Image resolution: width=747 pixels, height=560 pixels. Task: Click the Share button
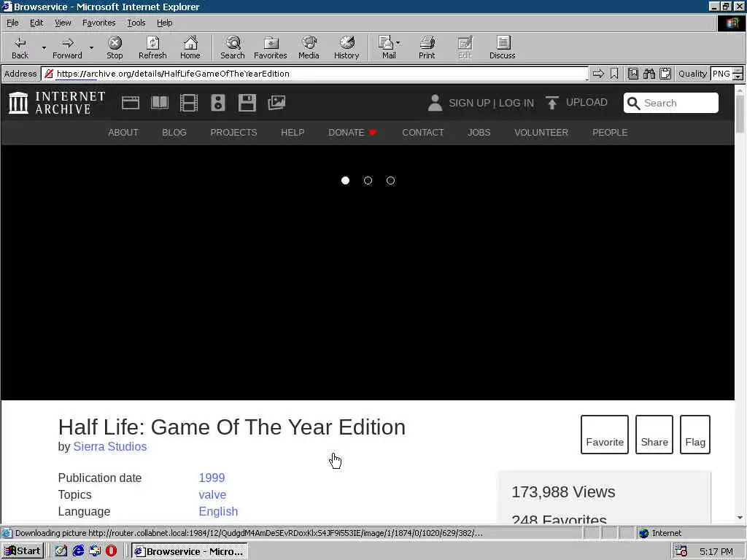[x=654, y=435]
